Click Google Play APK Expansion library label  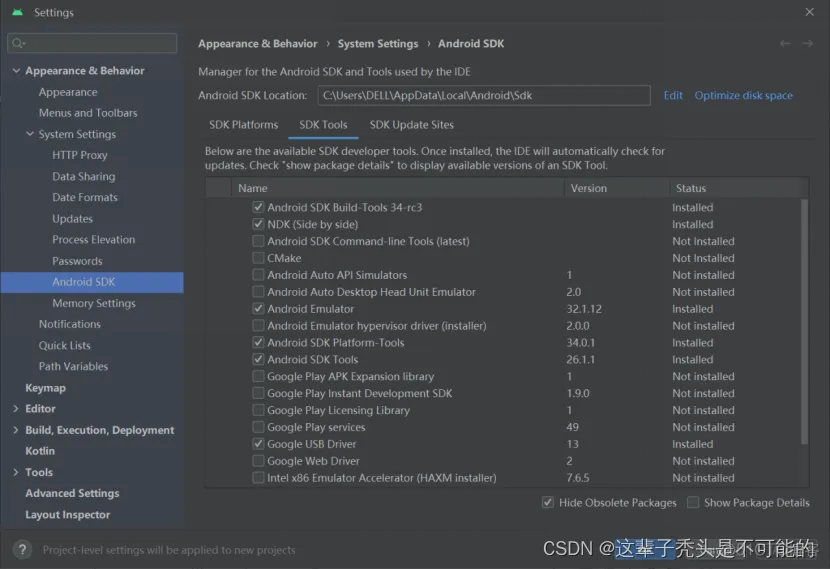pos(350,376)
